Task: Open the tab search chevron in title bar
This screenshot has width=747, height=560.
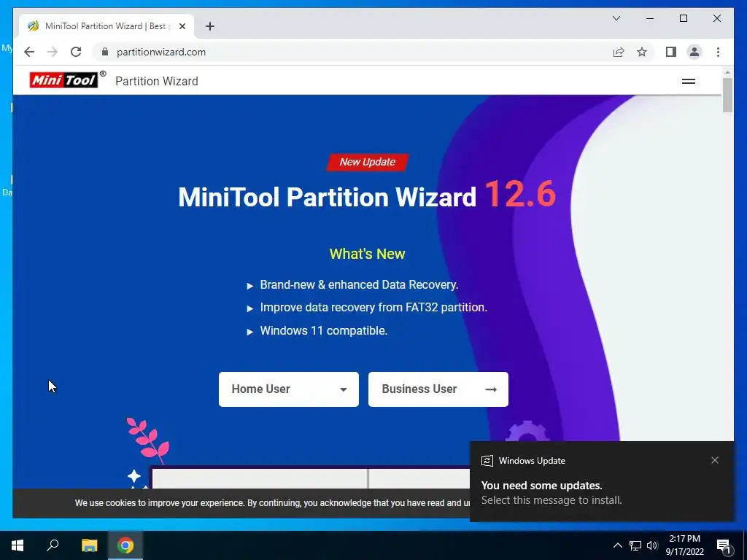Action: click(616, 18)
